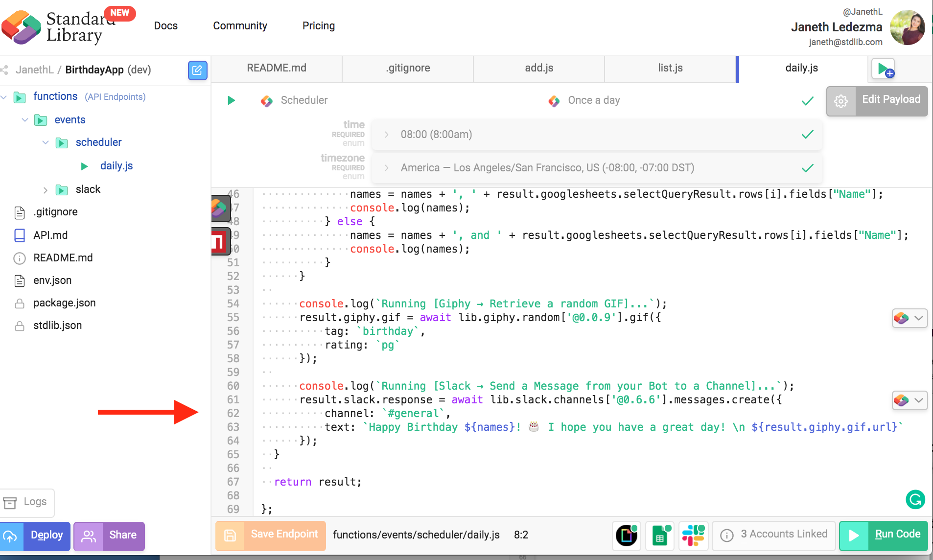Click the Deploy button

point(35,536)
